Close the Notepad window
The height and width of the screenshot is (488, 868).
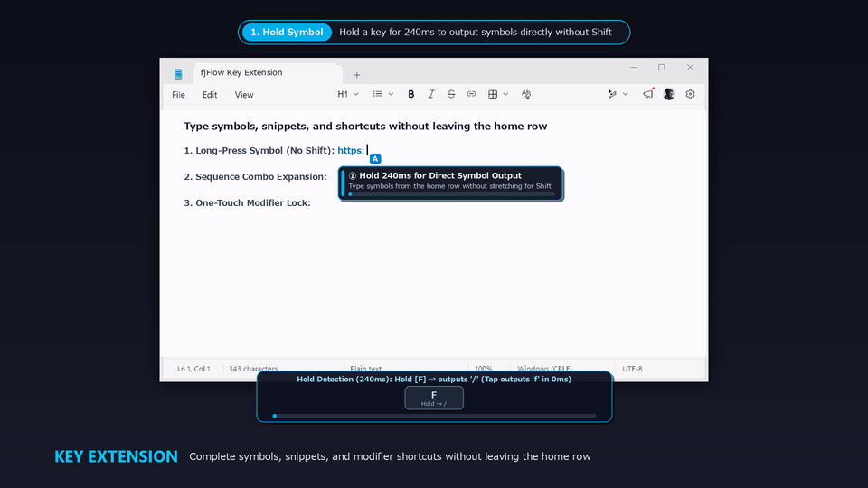point(690,68)
